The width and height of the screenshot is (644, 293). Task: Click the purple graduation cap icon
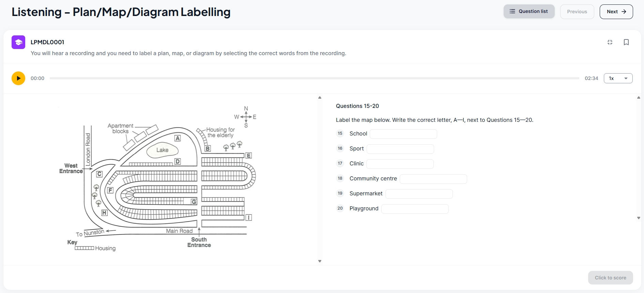18,42
